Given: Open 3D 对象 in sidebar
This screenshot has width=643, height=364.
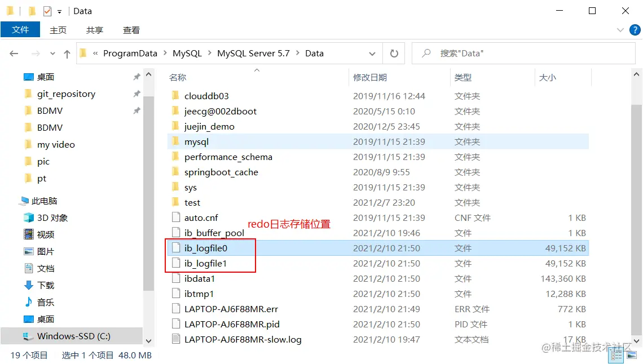Looking at the screenshot, I should coord(46,218).
